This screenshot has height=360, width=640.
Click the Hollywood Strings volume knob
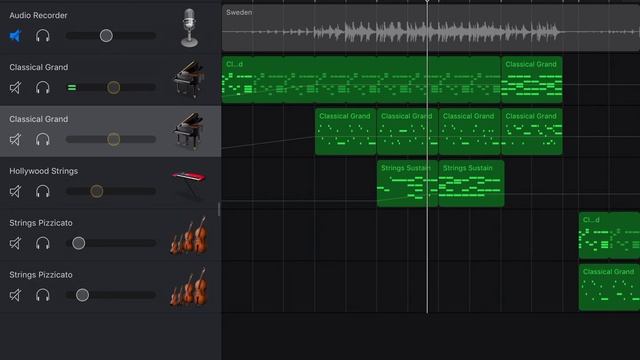(97, 191)
